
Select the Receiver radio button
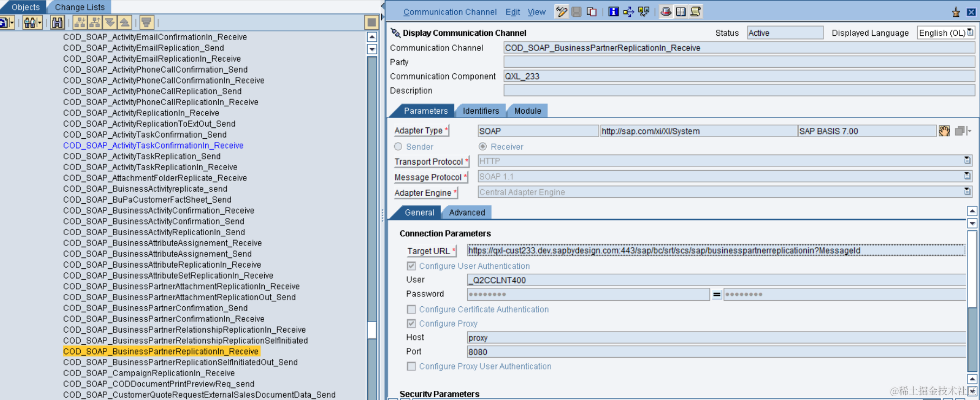point(483,146)
